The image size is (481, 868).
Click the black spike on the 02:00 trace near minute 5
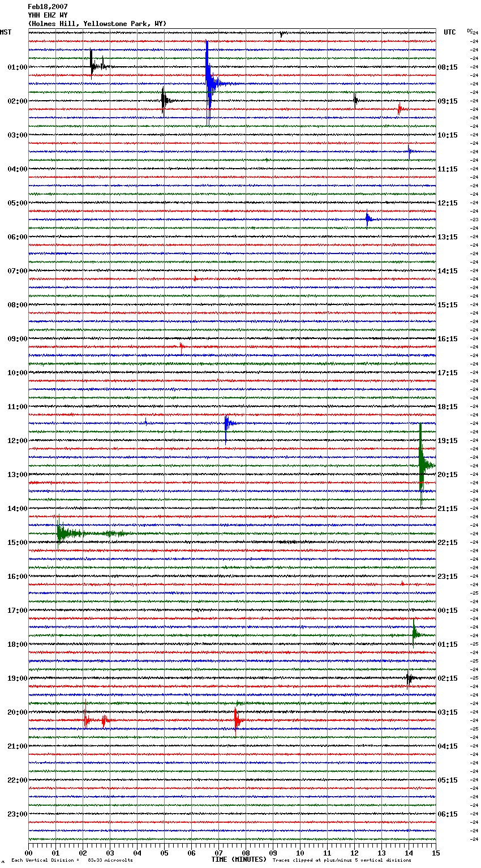[x=165, y=101]
